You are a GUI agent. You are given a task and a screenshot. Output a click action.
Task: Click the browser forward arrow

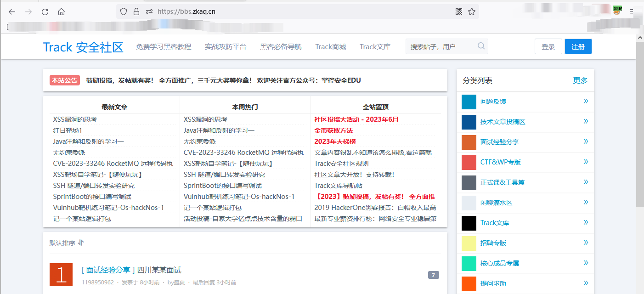click(x=28, y=12)
